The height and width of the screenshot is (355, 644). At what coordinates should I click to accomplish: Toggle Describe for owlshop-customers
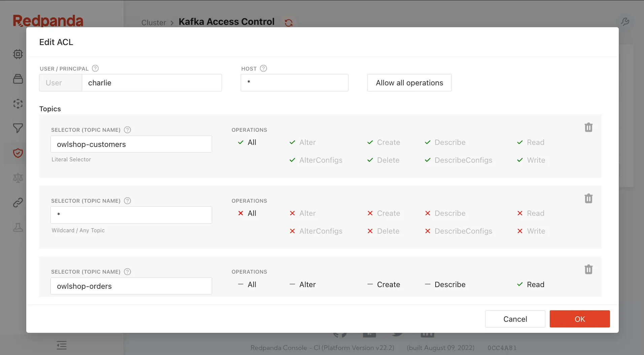pyautogui.click(x=445, y=142)
